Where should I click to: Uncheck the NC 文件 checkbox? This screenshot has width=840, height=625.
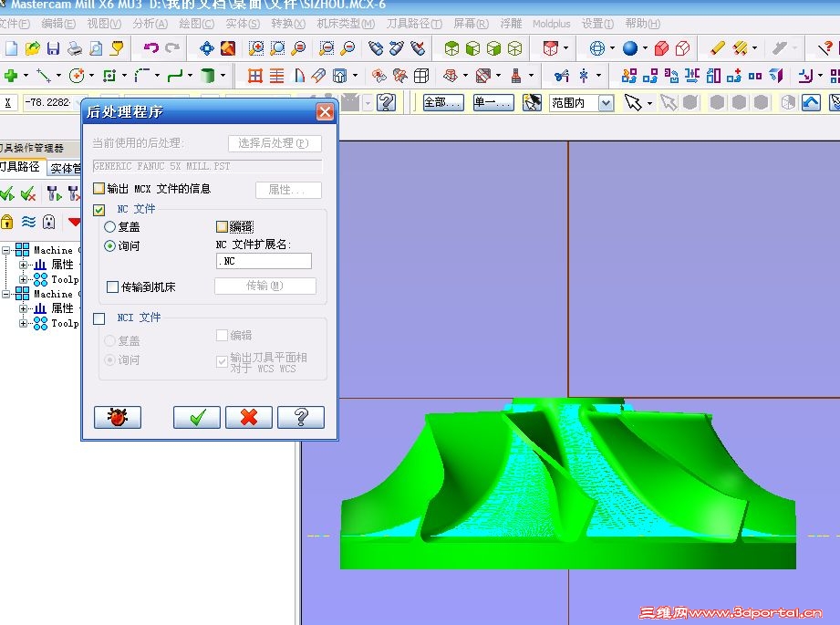[99, 210]
